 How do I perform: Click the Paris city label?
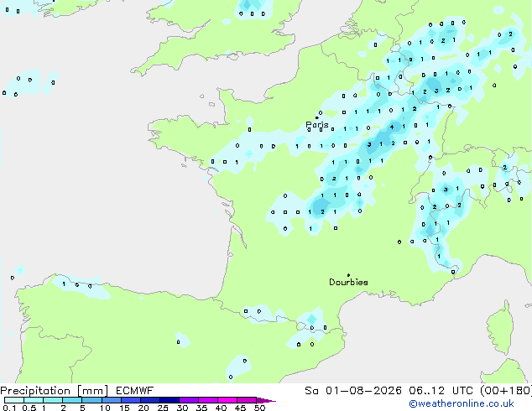[317, 124]
